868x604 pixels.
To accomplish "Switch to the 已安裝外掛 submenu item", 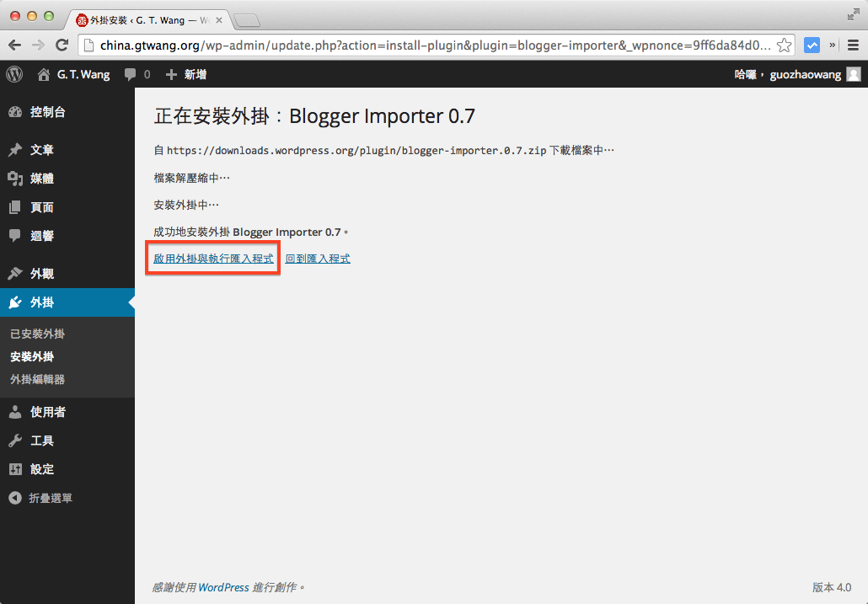I will click(40, 333).
